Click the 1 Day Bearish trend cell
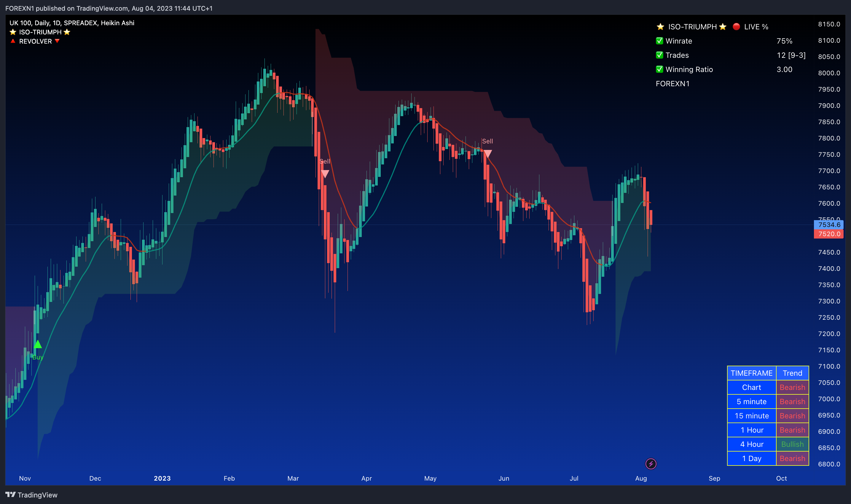 pos(792,458)
